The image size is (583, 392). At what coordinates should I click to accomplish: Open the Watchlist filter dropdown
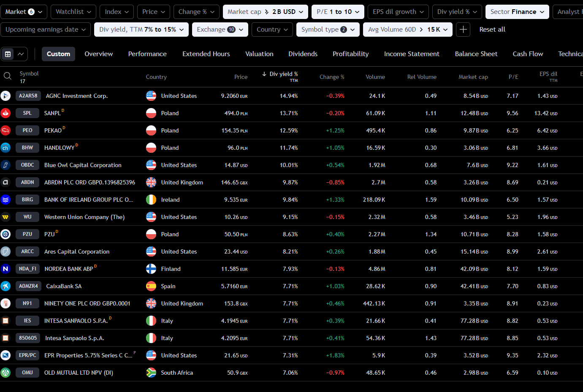tap(73, 12)
